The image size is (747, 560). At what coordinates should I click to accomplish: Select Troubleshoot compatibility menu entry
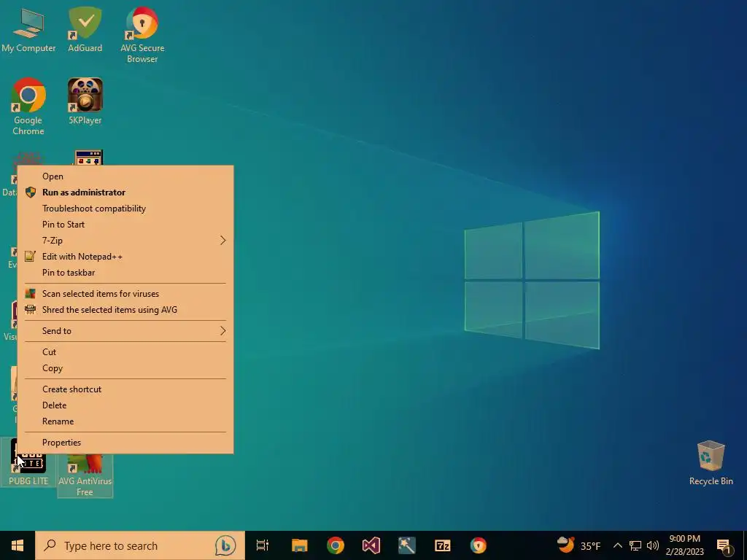coord(125,209)
